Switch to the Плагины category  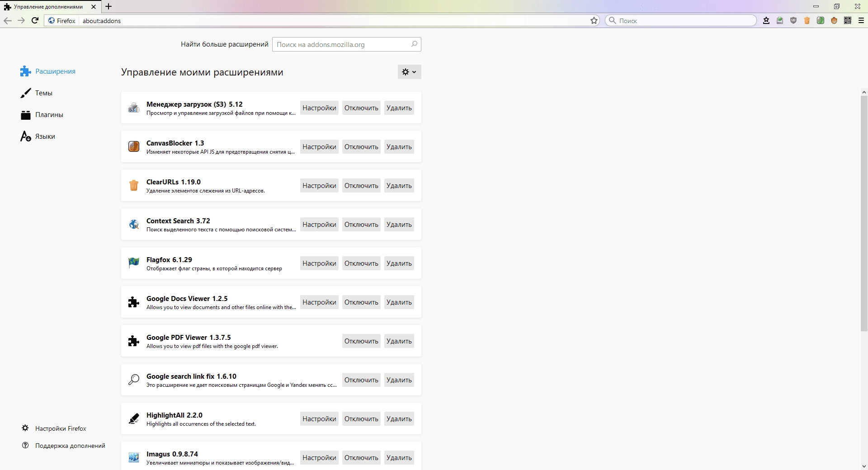click(42, 115)
